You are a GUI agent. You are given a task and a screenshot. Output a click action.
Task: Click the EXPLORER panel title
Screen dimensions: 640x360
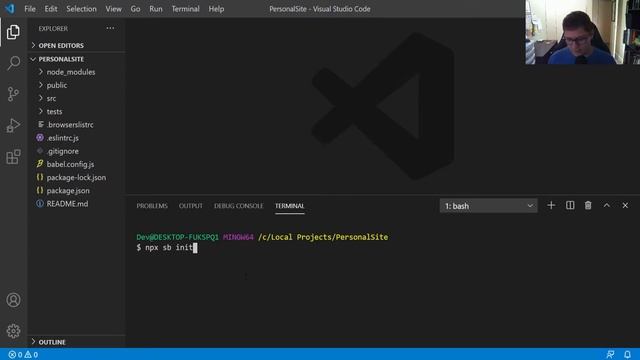click(x=53, y=29)
